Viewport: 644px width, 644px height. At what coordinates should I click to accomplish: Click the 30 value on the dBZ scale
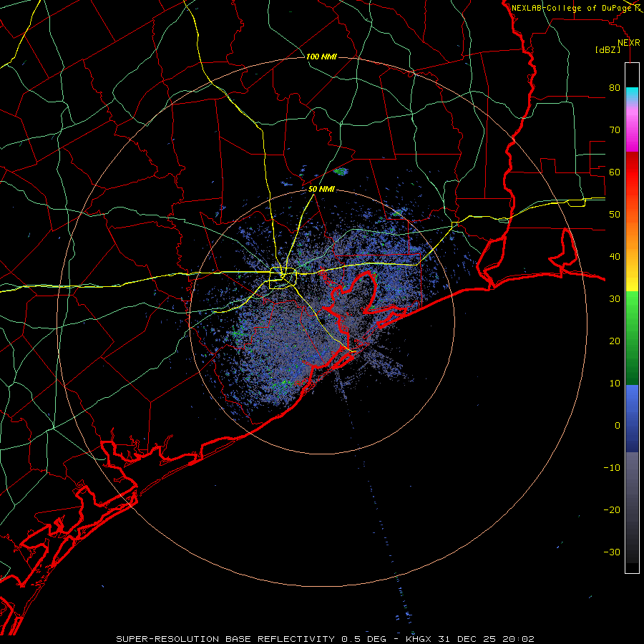click(615, 299)
